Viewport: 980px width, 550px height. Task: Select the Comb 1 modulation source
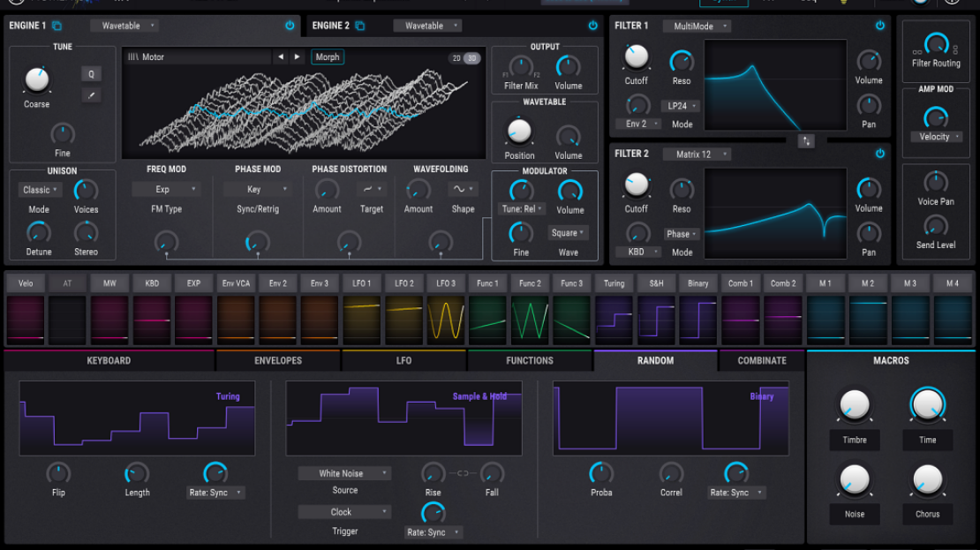[740, 283]
